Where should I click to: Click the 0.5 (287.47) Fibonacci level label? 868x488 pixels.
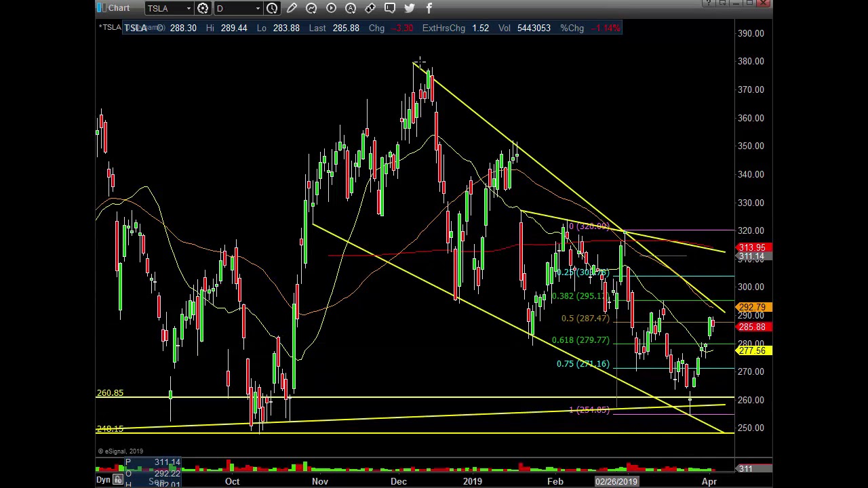point(585,318)
